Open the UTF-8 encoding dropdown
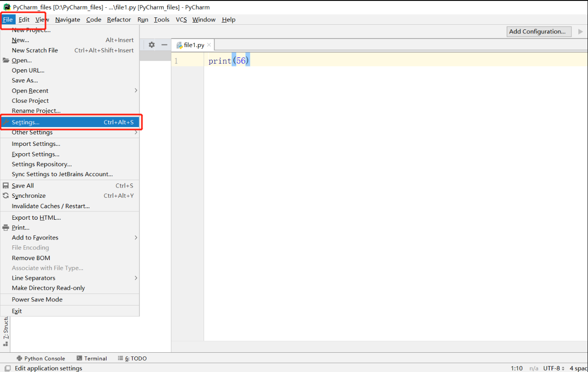Image resolution: width=588 pixels, height=372 pixels. 554,368
